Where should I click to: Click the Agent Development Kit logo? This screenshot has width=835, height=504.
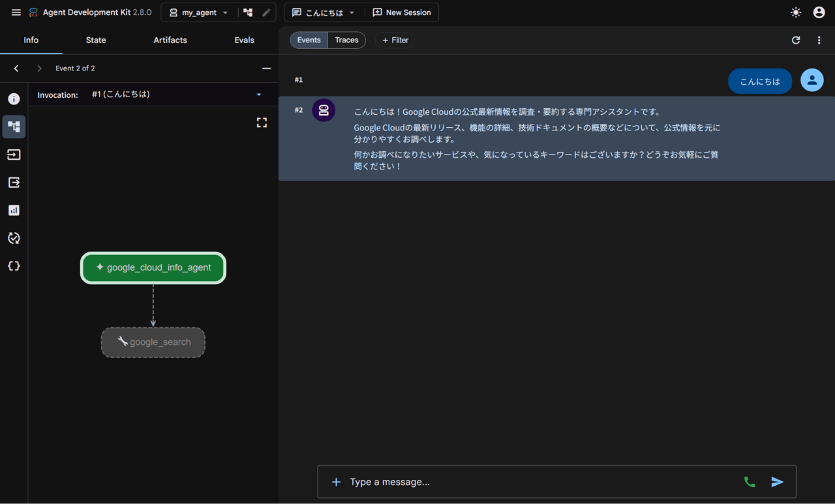[33, 12]
